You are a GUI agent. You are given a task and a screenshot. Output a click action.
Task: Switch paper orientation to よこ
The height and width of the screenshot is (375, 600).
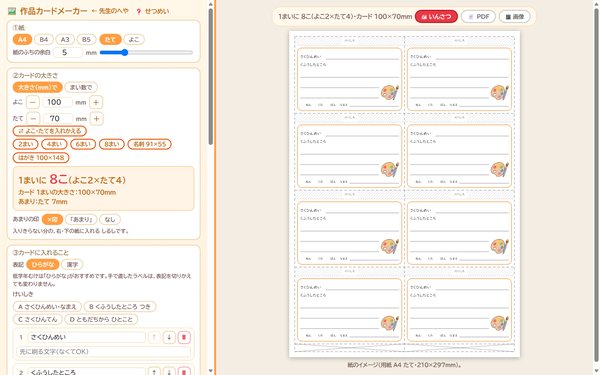(x=134, y=39)
